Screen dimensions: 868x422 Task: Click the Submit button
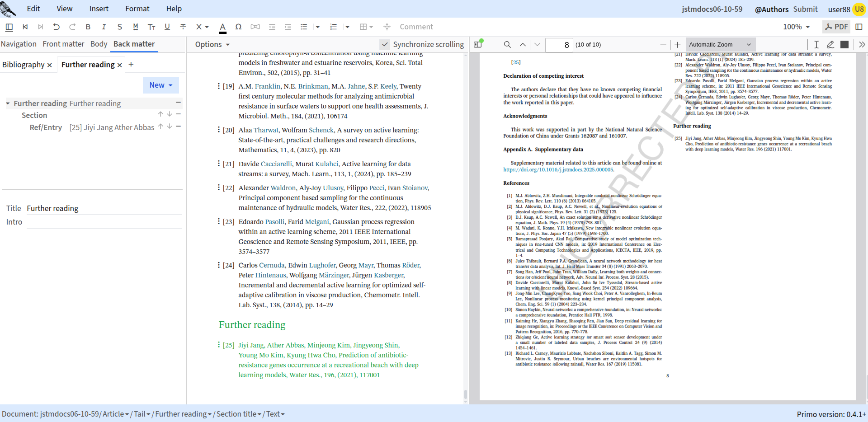805,9
